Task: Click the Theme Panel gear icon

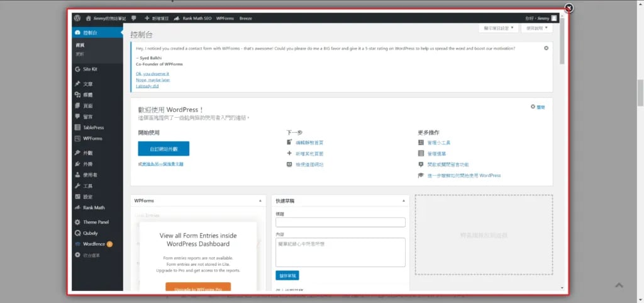Action: (77, 222)
